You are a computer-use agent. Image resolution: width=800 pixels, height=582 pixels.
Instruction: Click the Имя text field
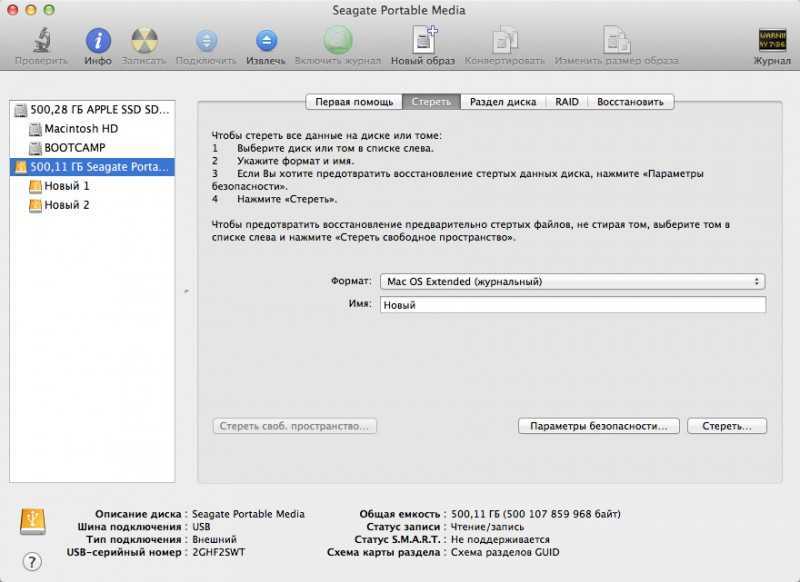tap(572, 305)
